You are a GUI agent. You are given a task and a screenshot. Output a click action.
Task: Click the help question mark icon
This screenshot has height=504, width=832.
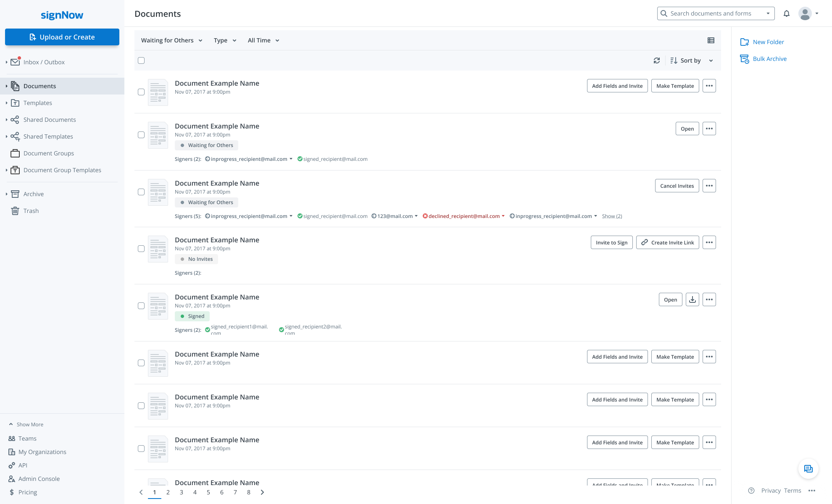click(751, 491)
